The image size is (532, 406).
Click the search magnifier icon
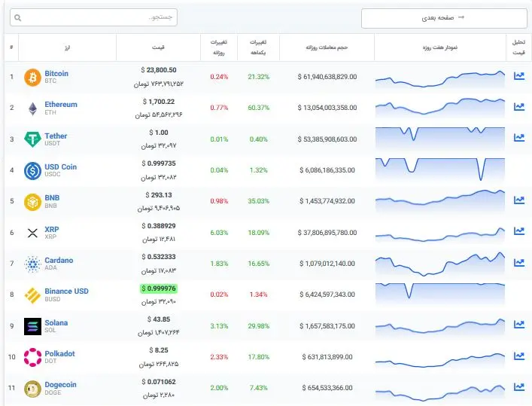18,17
